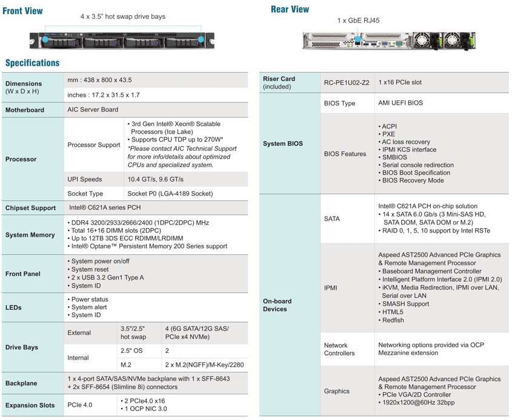Screen dimensions: 515x420
Task: Select the "2.5" OS" cell
Action: [131, 351]
